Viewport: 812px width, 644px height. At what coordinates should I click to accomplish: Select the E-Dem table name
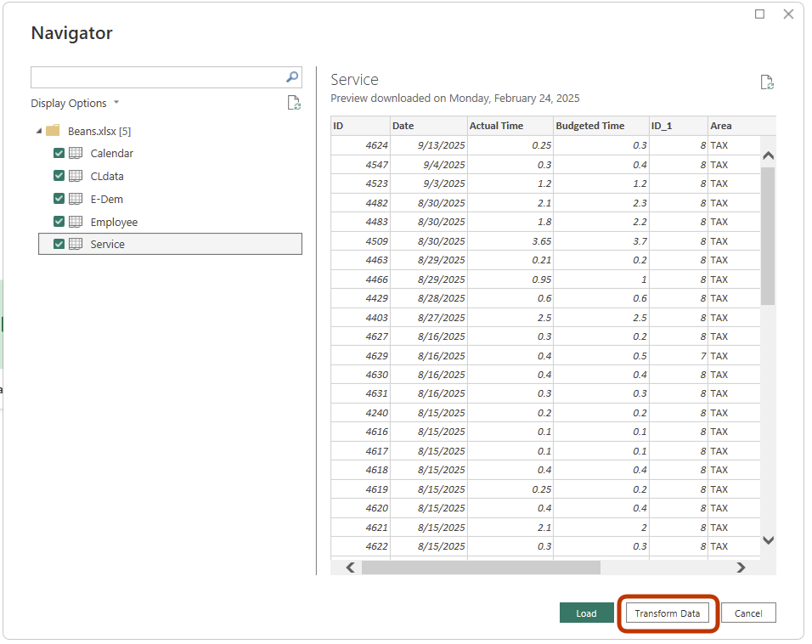coord(107,199)
